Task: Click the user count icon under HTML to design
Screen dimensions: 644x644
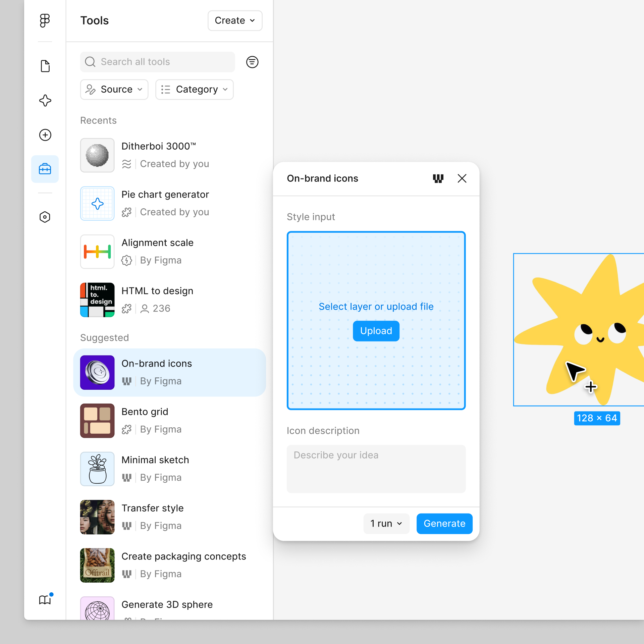Action: coord(145,309)
